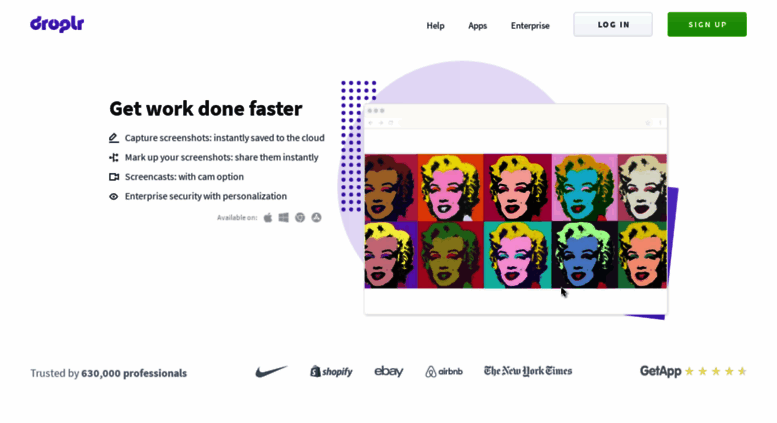Click the Shopify logo
Screen dimensions: 777x423
[331, 371]
